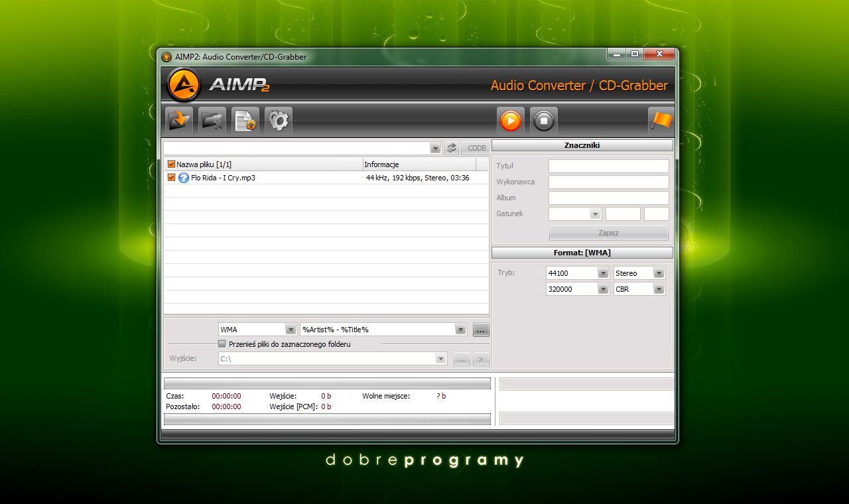Click the Pozostało 00:00:00 value

pyautogui.click(x=226, y=407)
